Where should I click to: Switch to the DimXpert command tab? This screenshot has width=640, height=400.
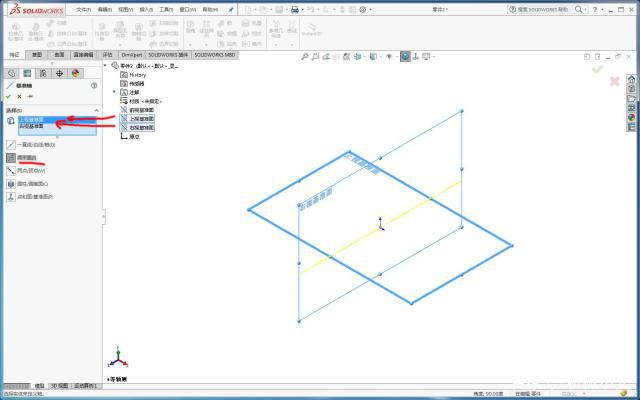[132, 55]
